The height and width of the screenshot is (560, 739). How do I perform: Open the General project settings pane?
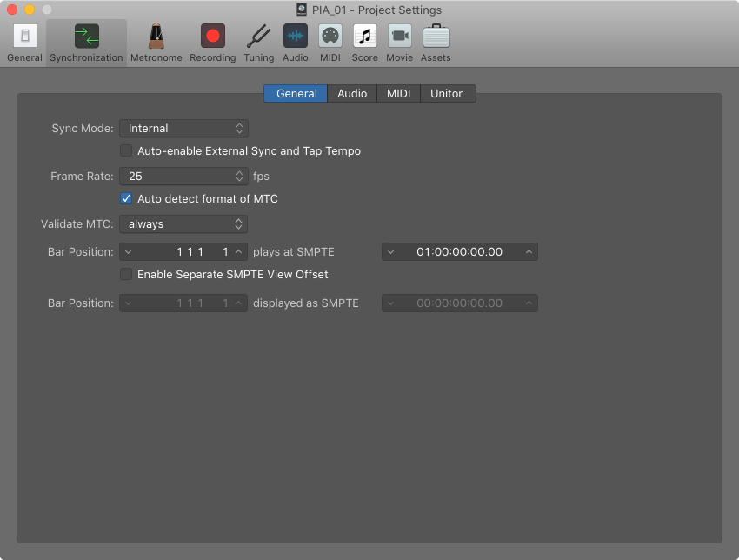click(24, 43)
